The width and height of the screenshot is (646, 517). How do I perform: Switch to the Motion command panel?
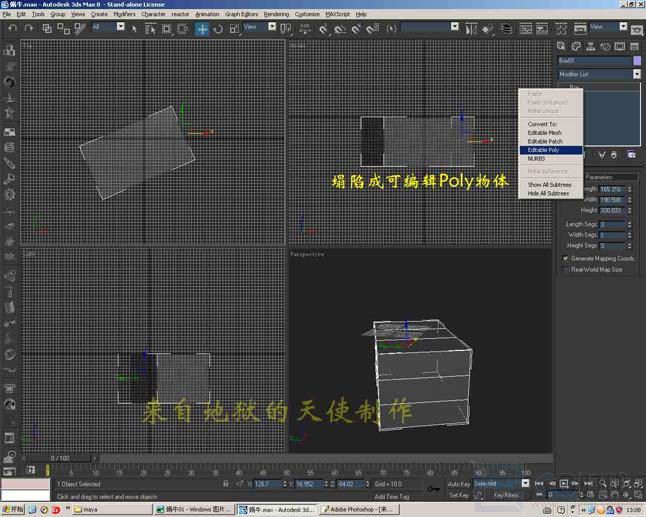[x=605, y=46]
